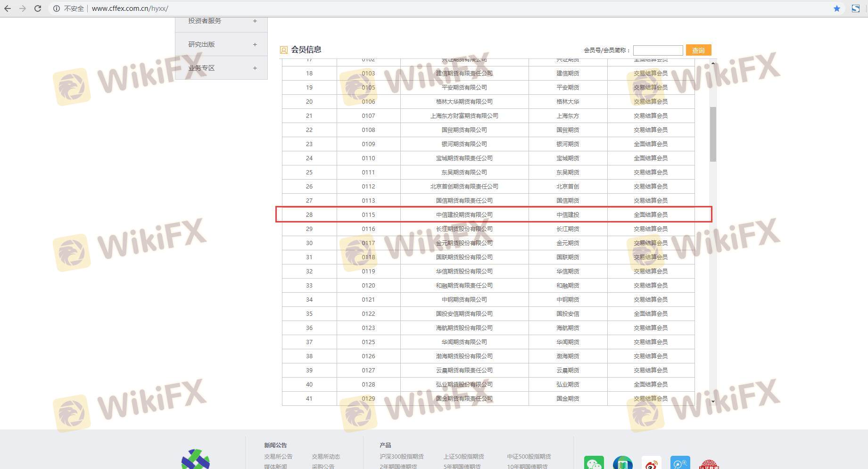The height and width of the screenshot is (469, 868).
Task: Click the table scrollbar down arrow
Action: pos(713,402)
